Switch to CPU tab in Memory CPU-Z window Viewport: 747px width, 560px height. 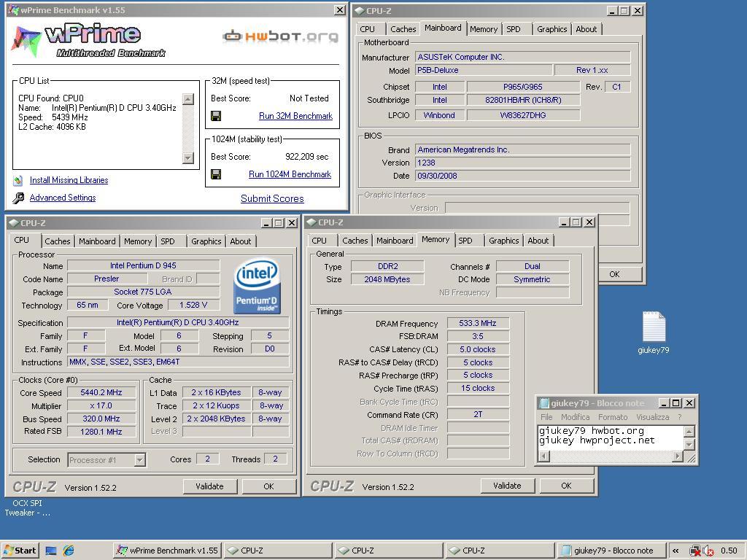click(x=320, y=241)
